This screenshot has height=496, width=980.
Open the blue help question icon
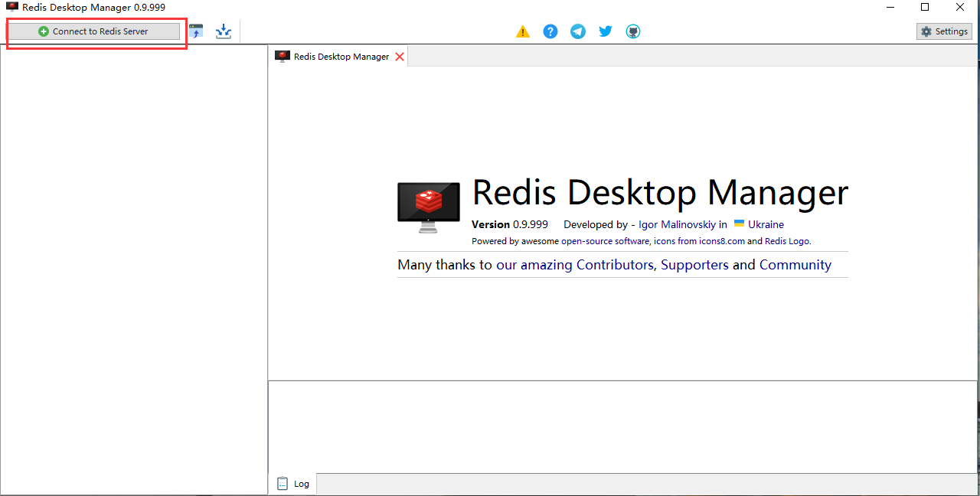tap(550, 31)
